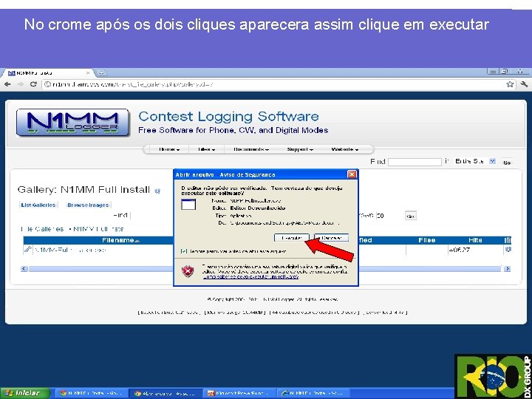The height and width of the screenshot is (399, 532).
Task: Click the wrench icon in N1MM-Full row
Action: pos(28,250)
